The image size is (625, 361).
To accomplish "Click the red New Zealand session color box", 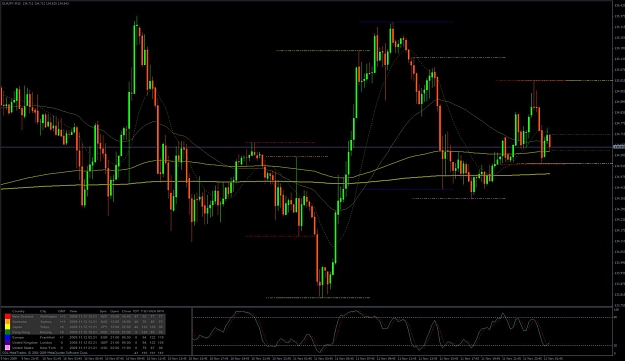I will [8, 316].
